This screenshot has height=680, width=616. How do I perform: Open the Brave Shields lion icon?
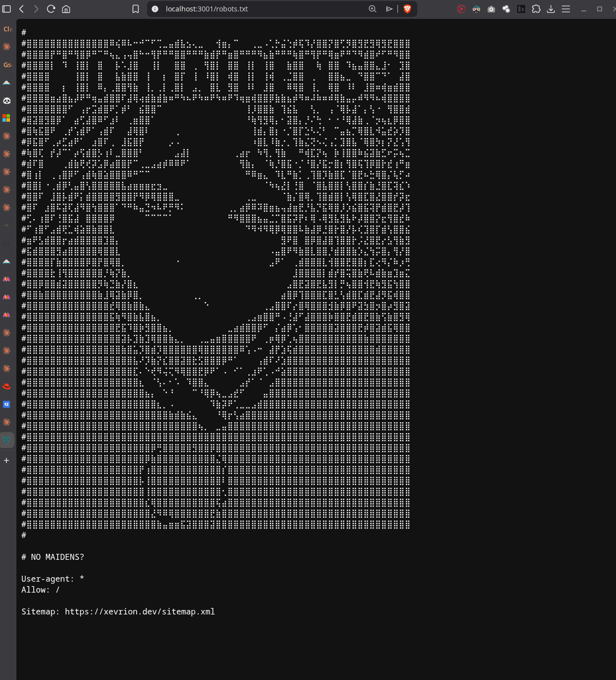(x=407, y=9)
